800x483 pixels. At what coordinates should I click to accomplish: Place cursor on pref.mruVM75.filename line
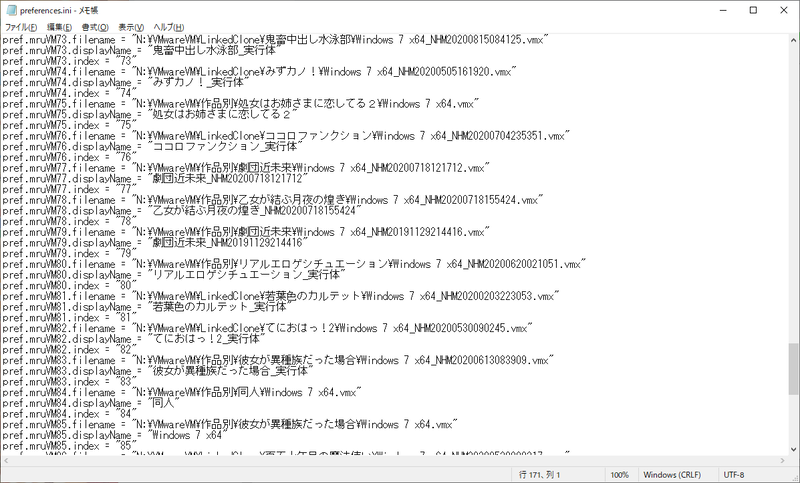(x=241, y=104)
